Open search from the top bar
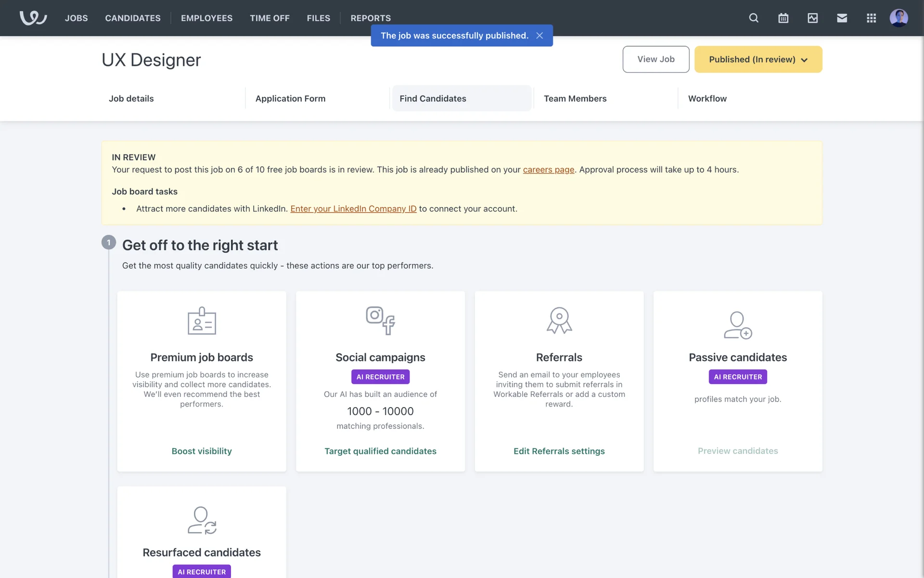The width and height of the screenshot is (924, 578). pos(754,18)
